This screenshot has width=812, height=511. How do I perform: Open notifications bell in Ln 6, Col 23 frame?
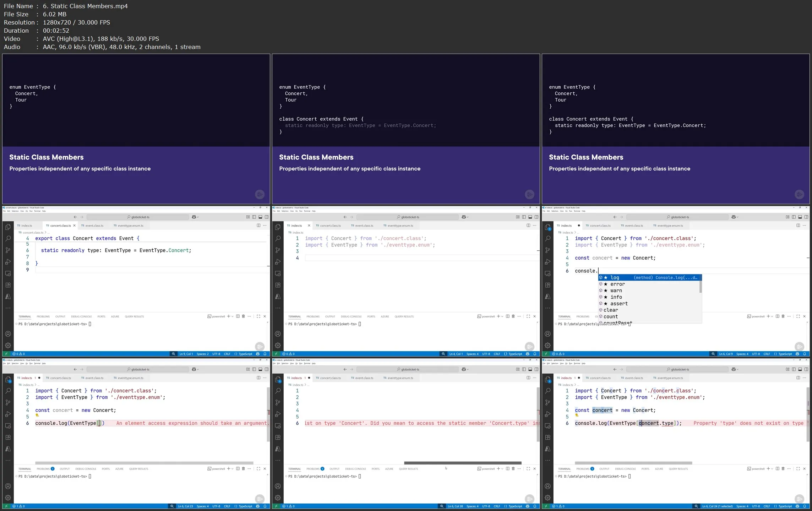265,506
